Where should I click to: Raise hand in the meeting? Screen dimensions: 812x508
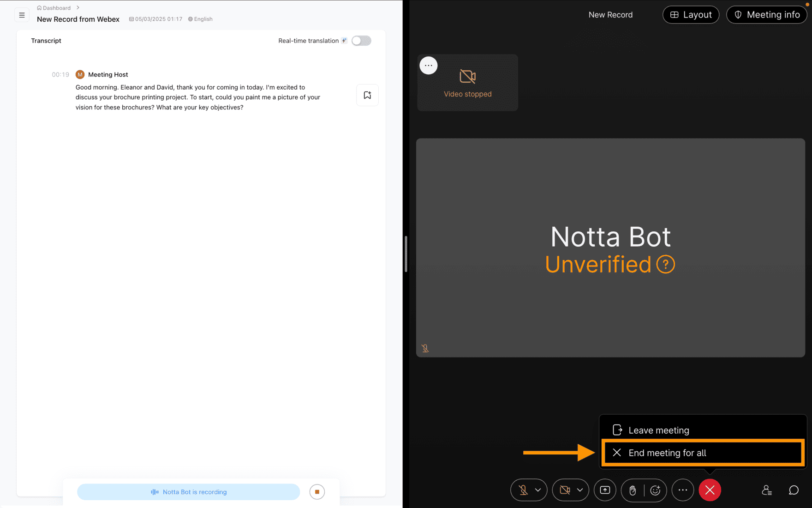[x=633, y=490]
